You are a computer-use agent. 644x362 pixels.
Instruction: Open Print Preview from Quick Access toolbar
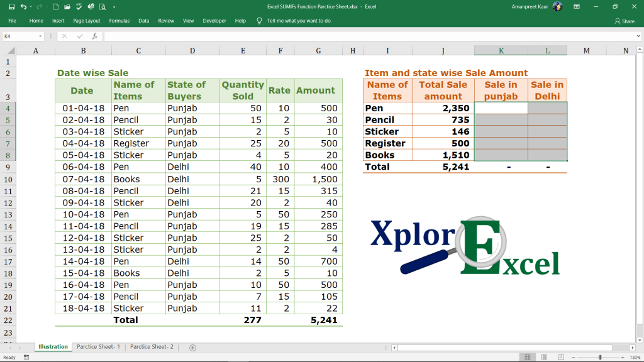[x=103, y=6]
